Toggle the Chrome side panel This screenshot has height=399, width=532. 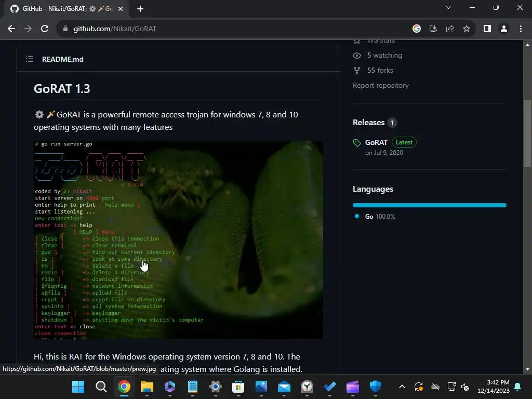(x=487, y=29)
